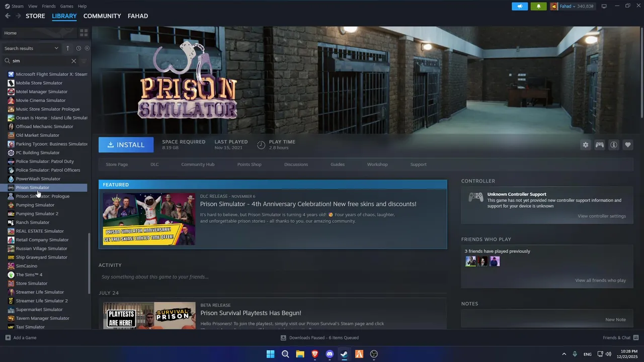This screenshot has height=362, width=644.
Task: Open the Guides link
Action: click(x=338, y=164)
